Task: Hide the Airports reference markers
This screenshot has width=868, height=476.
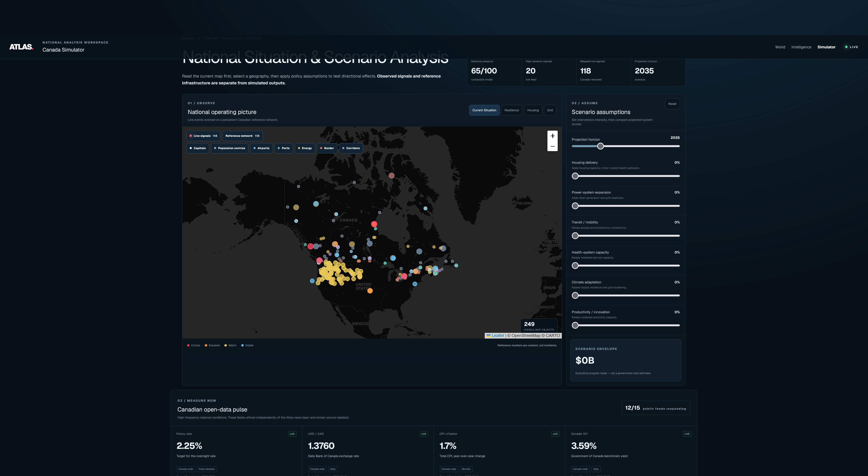Action: 262,148
